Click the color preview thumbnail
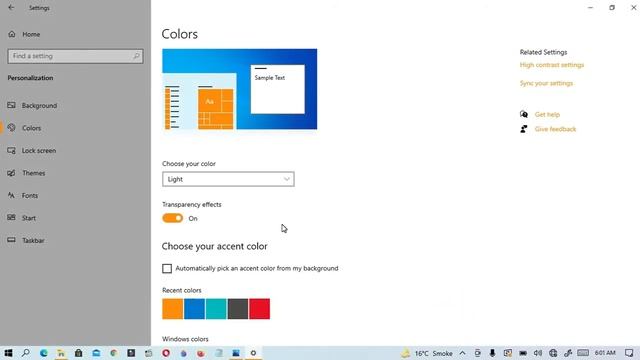Image resolution: width=640 pixels, height=360 pixels. point(240,89)
